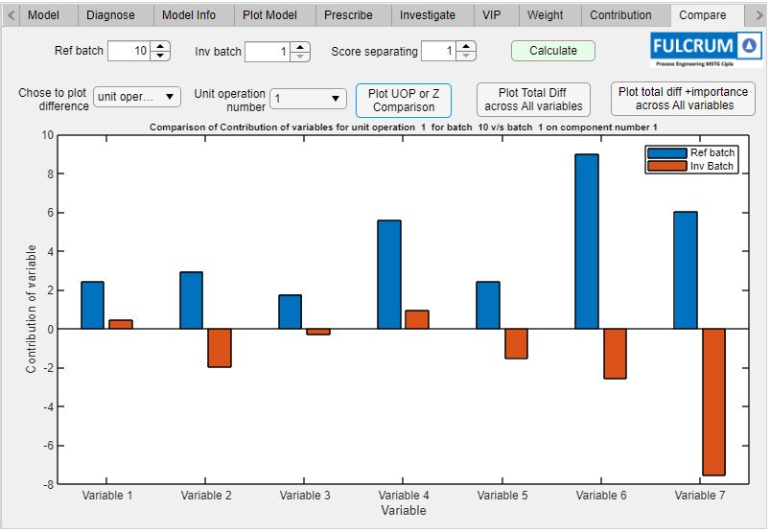770x532 pixels.
Task: Switch to the Diagnose tab
Action: tap(110, 15)
